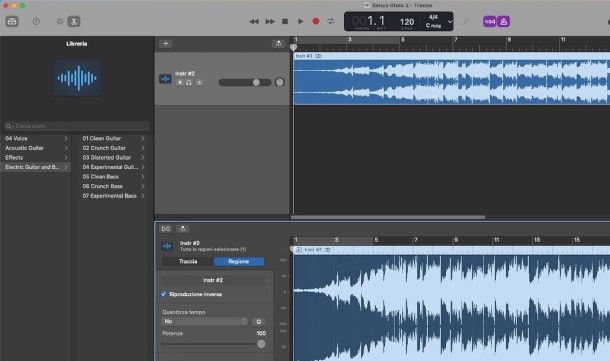This screenshot has height=361, width=610.
Task: Open the LCD display mode chevron
Action: click(x=450, y=22)
